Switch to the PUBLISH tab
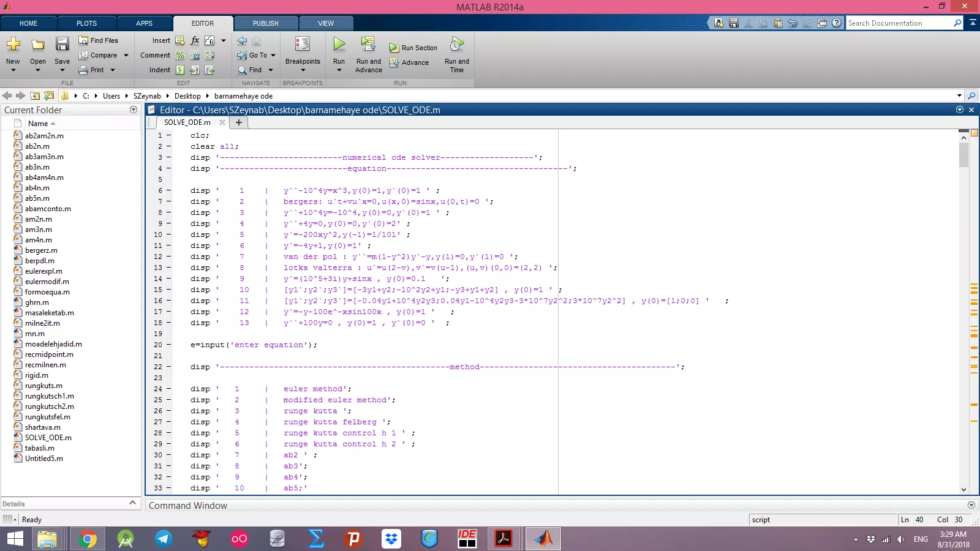The image size is (980, 551). point(266,23)
